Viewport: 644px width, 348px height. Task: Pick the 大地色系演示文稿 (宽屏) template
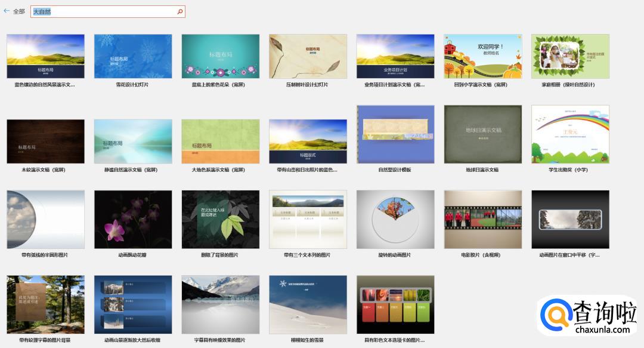click(x=221, y=141)
